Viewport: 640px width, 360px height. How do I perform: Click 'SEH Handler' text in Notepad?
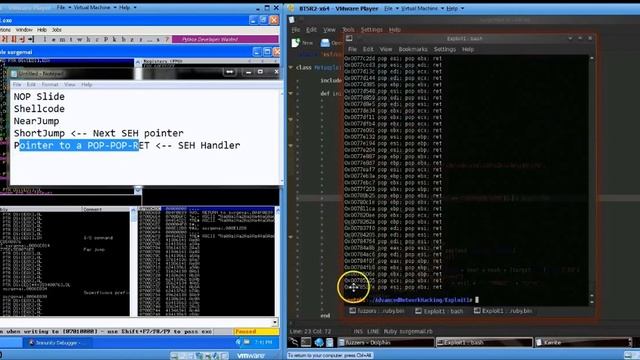coord(209,145)
